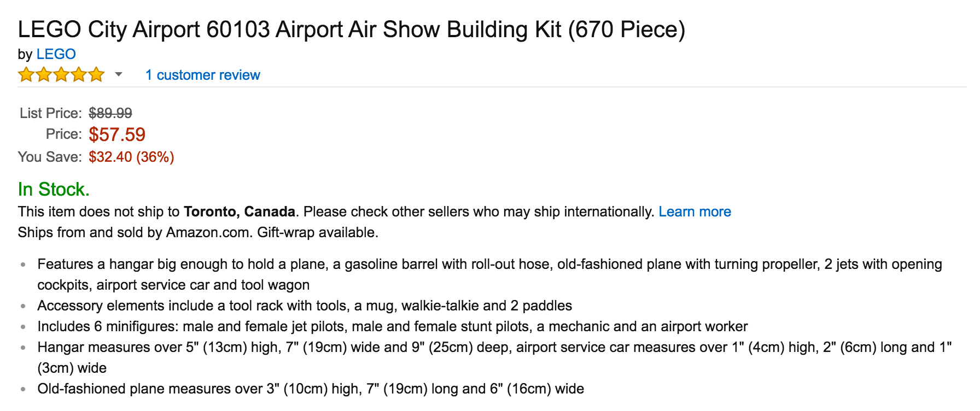Image resolution: width=980 pixels, height=411 pixels.
Task: Expand the star rating dropdown arrow
Action: pyautogui.click(x=119, y=74)
